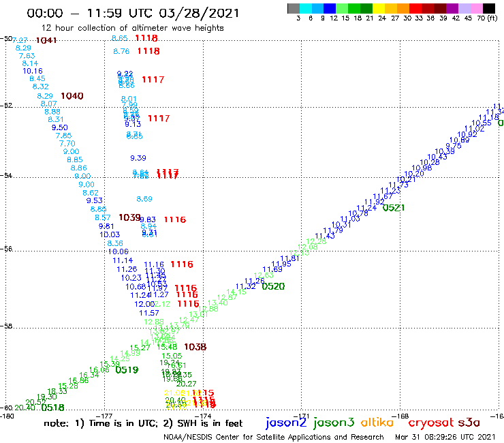This screenshot has width=504, height=443.
Task: Pick the orange swatch in the color scale
Action: click(403, 8)
